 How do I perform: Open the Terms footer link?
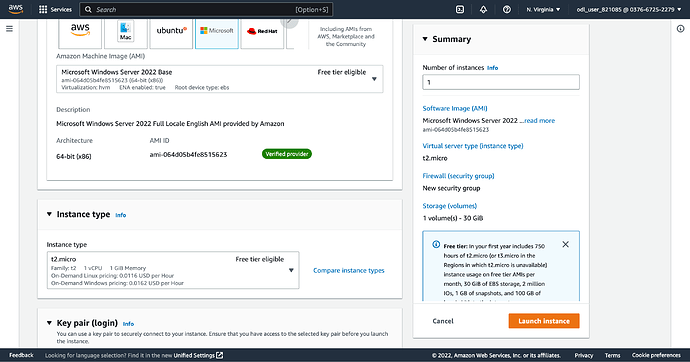click(x=613, y=355)
